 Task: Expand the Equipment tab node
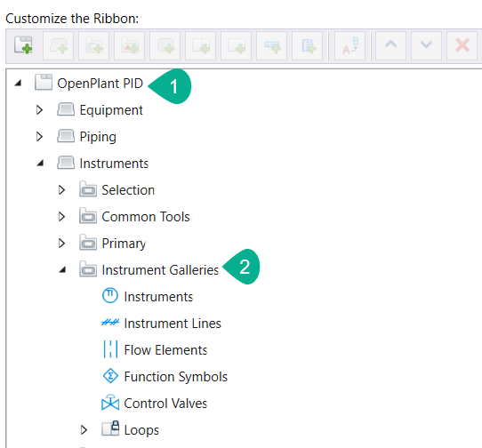tap(39, 109)
